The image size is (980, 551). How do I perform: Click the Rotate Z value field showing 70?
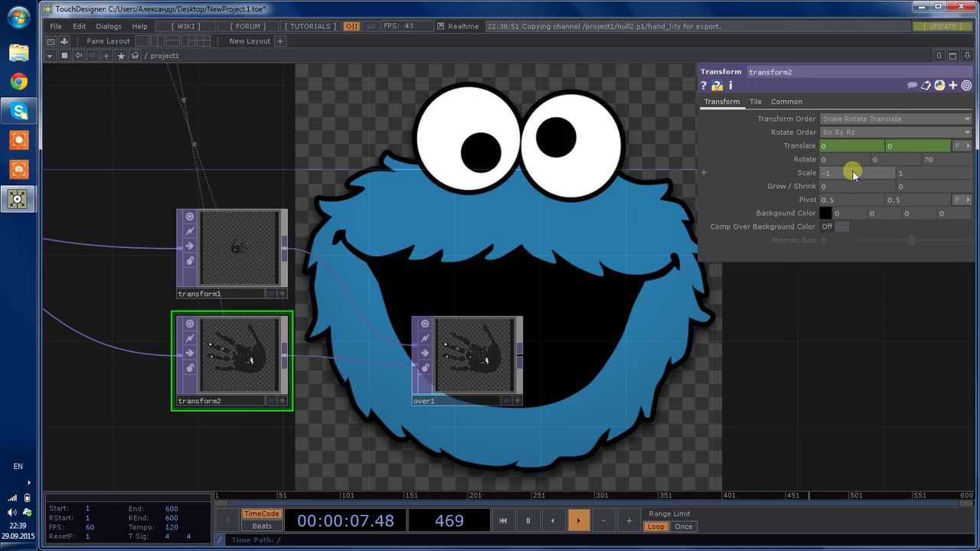pos(945,159)
